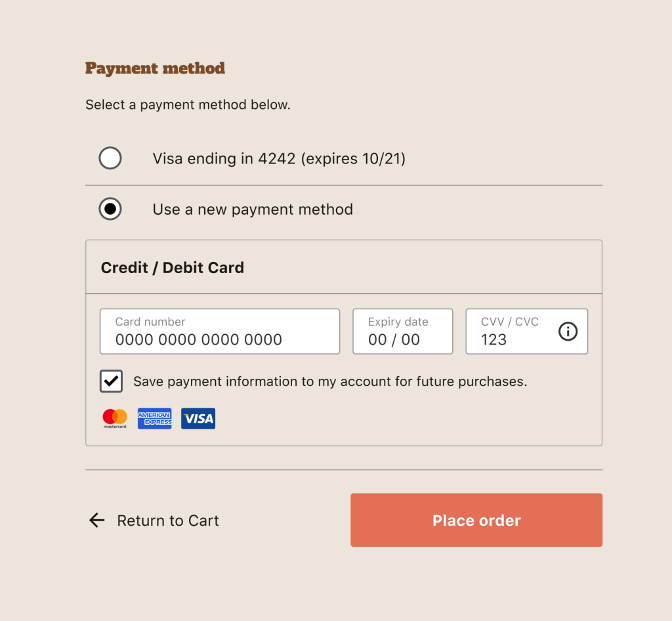
Task: Select the American Express card icon
Action: pos(155,418)
